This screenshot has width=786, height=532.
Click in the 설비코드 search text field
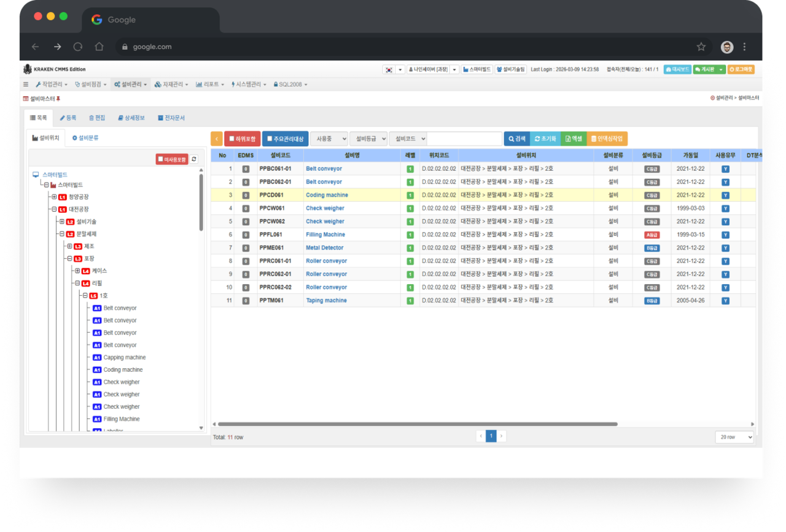(465, 139)
